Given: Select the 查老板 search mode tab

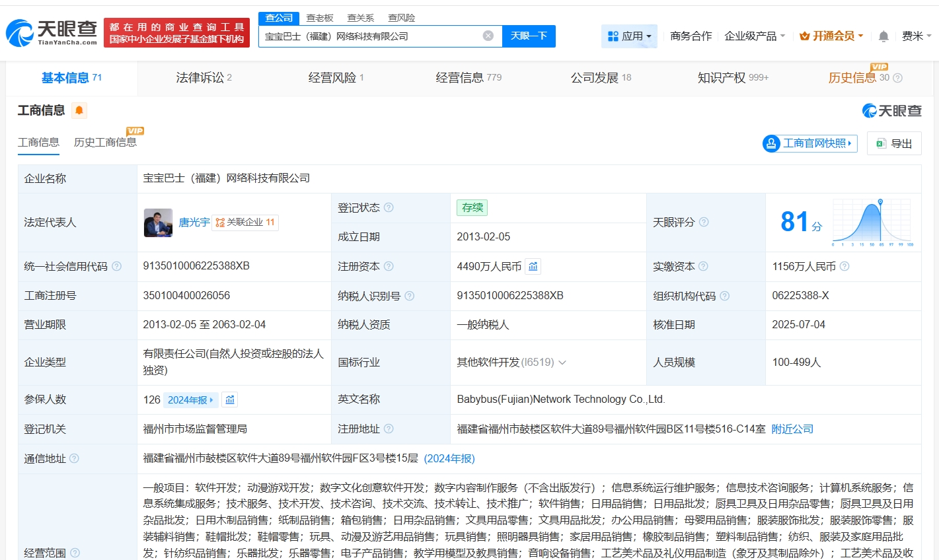Looking at the screenshot, I should tap(320, 18).
